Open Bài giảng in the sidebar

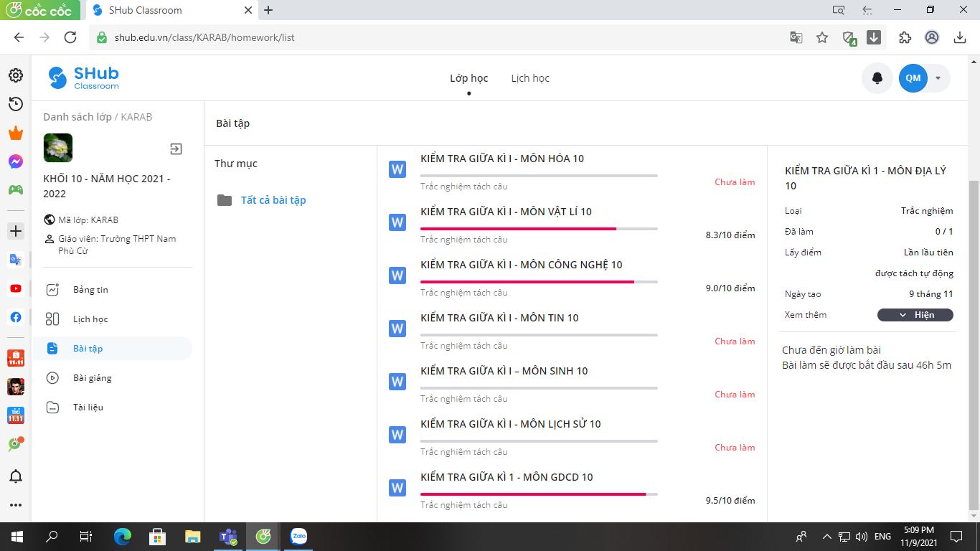(x=92, y=378)
